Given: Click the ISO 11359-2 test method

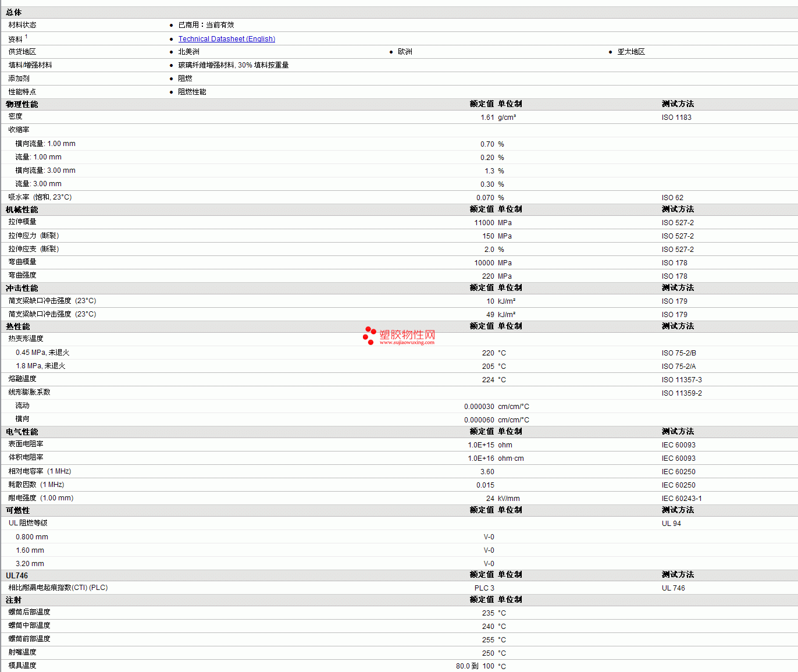Looking at the screenshot, I should click(x=682, y=393).
